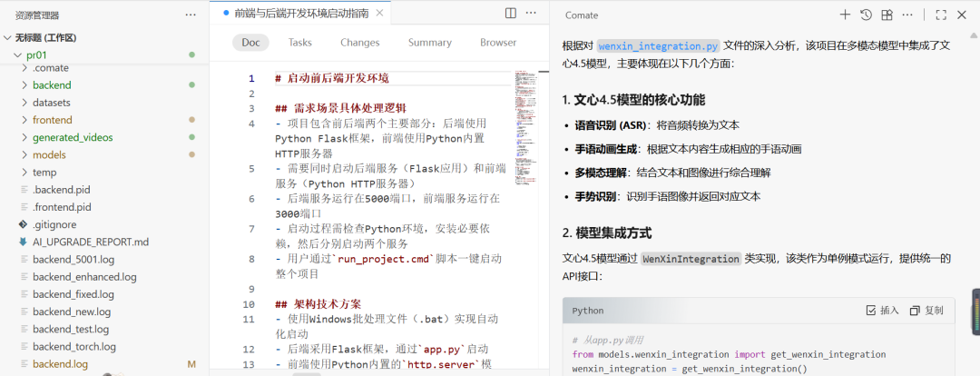Click the '语音识别 (ASR)' bullet item
The width and height of the screenshot is (980, 376).
tap(657, 125)
